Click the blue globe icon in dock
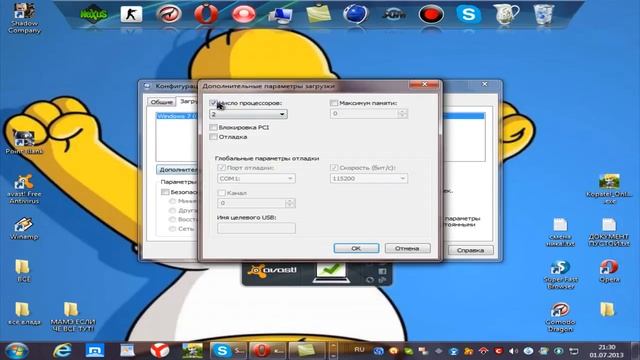The image size is (640, 360). coord(356,13)
